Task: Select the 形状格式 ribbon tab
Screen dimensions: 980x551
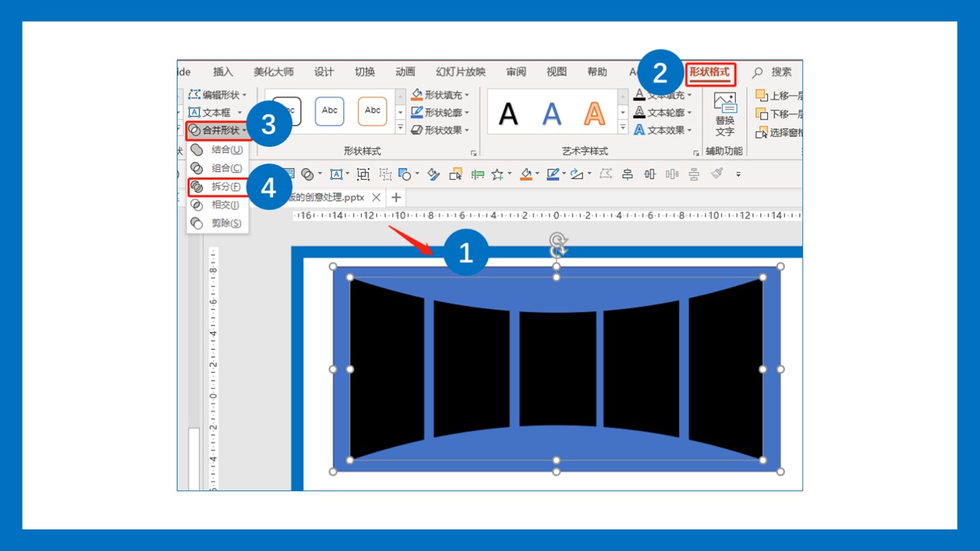Action: 709,72
